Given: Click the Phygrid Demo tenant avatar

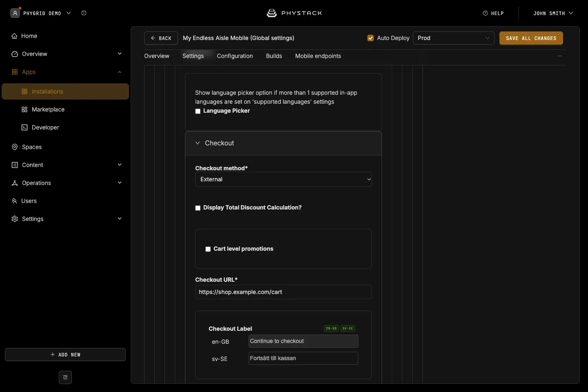Looking at the screenshot, I should pos(15,13).
